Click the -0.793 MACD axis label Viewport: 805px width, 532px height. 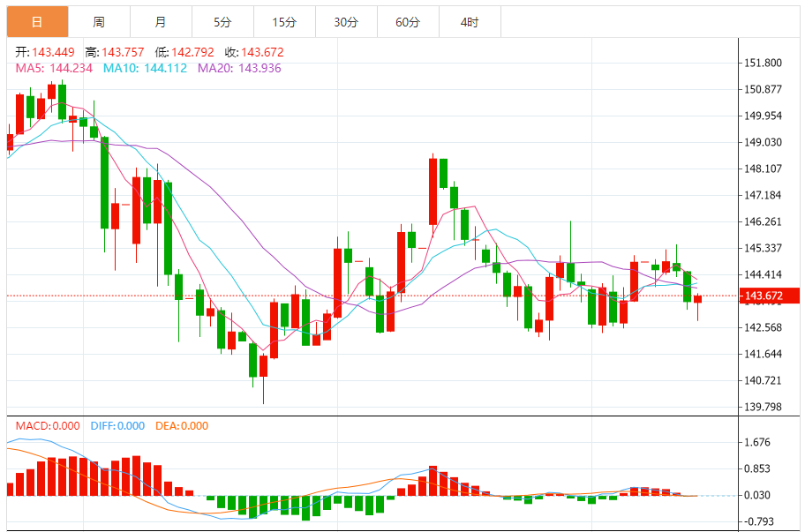[759, 521]
